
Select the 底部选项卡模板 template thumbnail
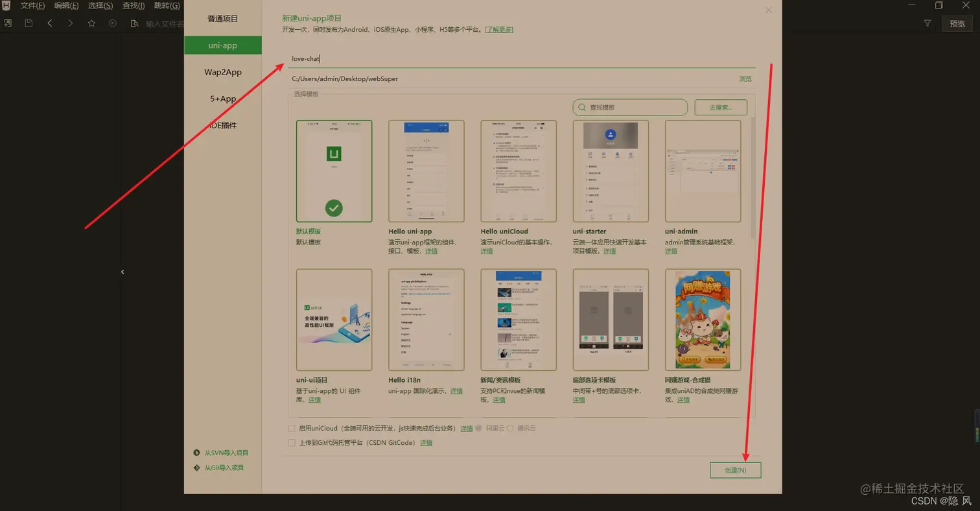(x=611, y=320)
